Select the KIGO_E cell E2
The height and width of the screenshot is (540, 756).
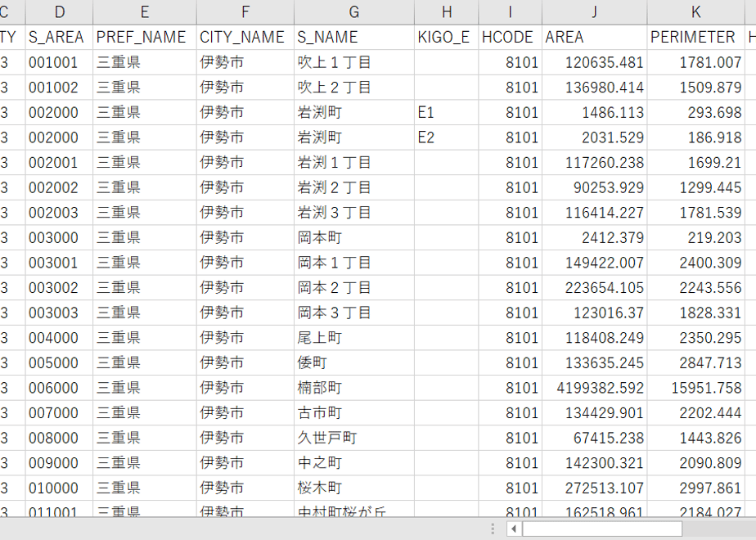click(447, 137)
